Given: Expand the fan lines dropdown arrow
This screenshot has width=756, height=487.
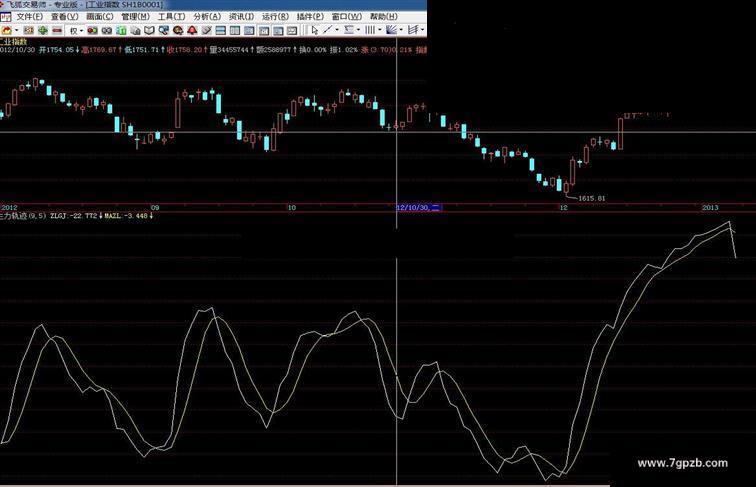Looking at the screenshot, I should [401, 30].
